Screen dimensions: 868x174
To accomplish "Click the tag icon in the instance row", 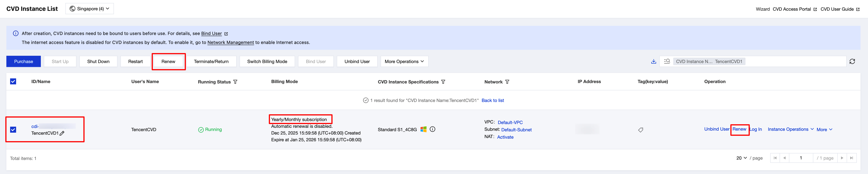I will coord(641,130).
